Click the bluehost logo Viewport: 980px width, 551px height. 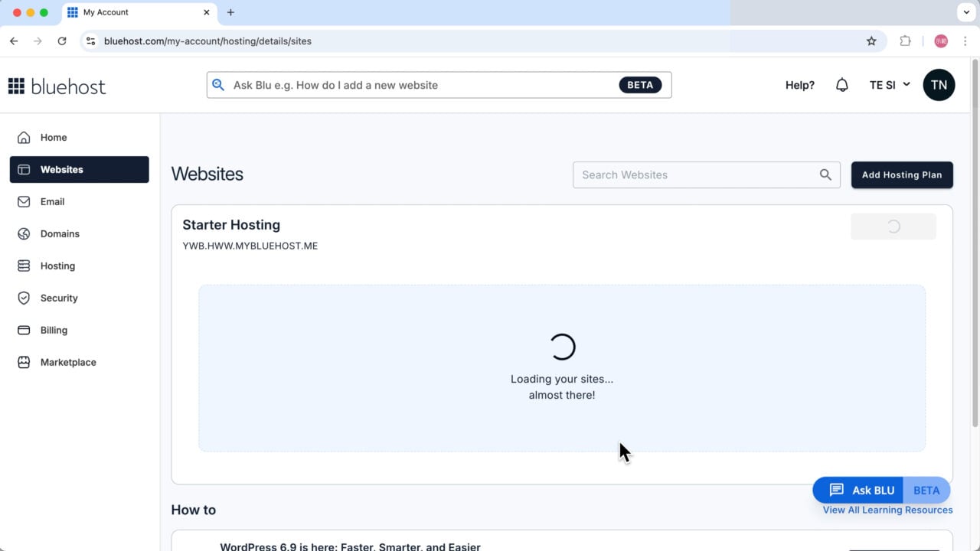tap(57, 86)
